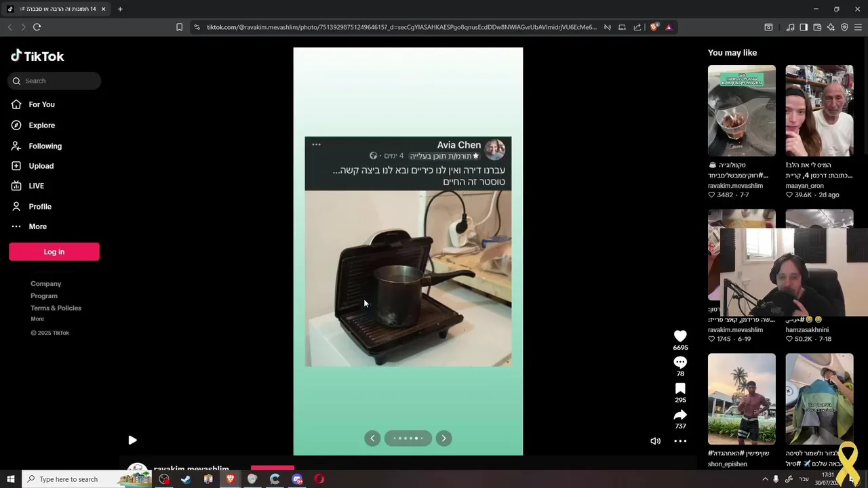Viewport: 868px width, 488px height.
Task: Open shon_epishen's suggested video thumbnail
Action: (x=742, y=399)
